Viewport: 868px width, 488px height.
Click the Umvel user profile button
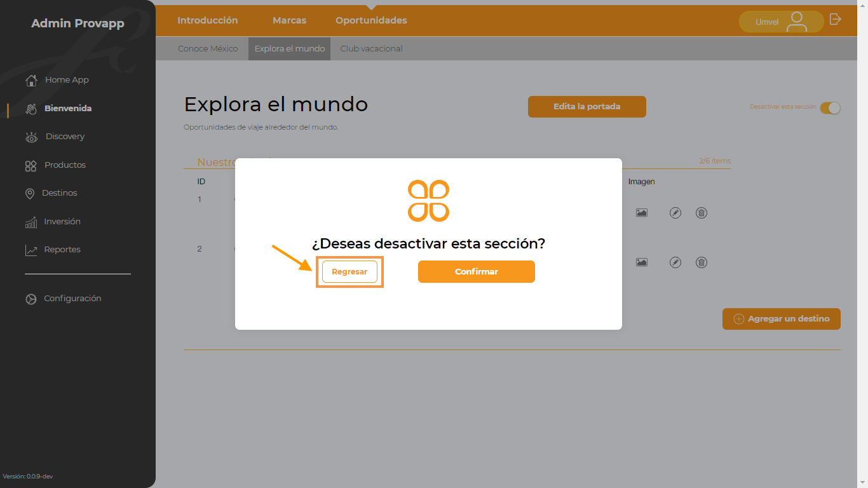781,22
